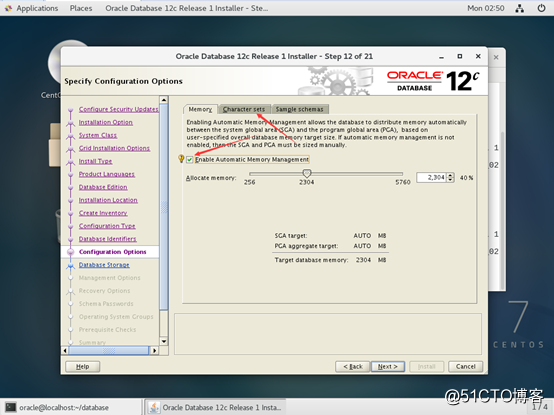Click the memory value field showing 2,304
This screenshot has width=554, height=415.
click(431, 177)
